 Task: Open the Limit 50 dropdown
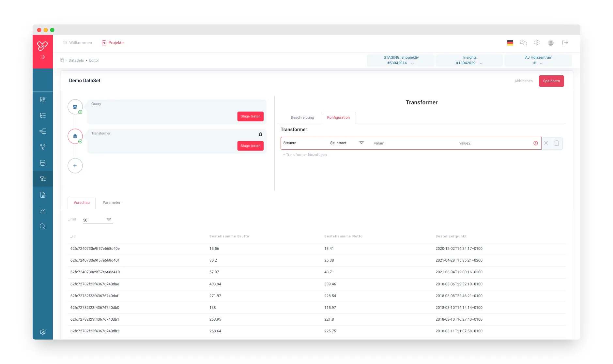[98, 220]
